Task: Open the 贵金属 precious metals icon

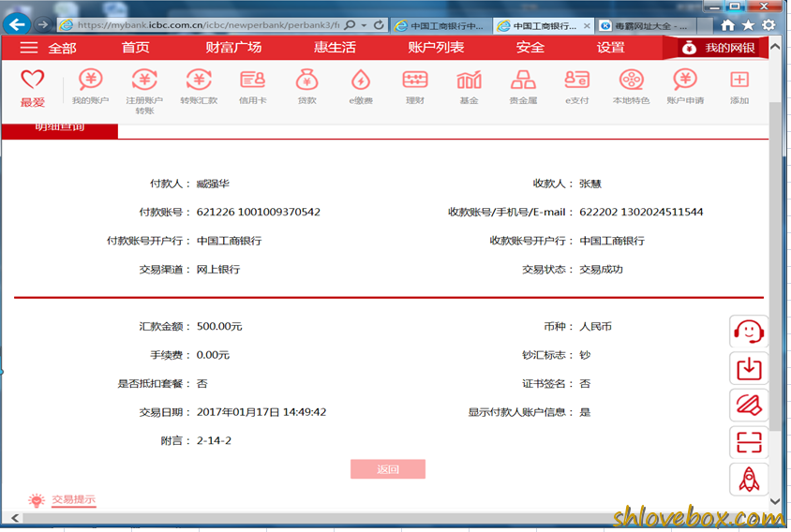Action: coord(523,80)
